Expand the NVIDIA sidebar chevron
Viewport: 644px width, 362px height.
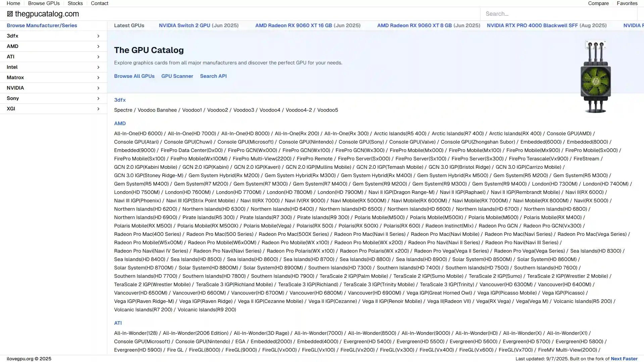(98, 88)
